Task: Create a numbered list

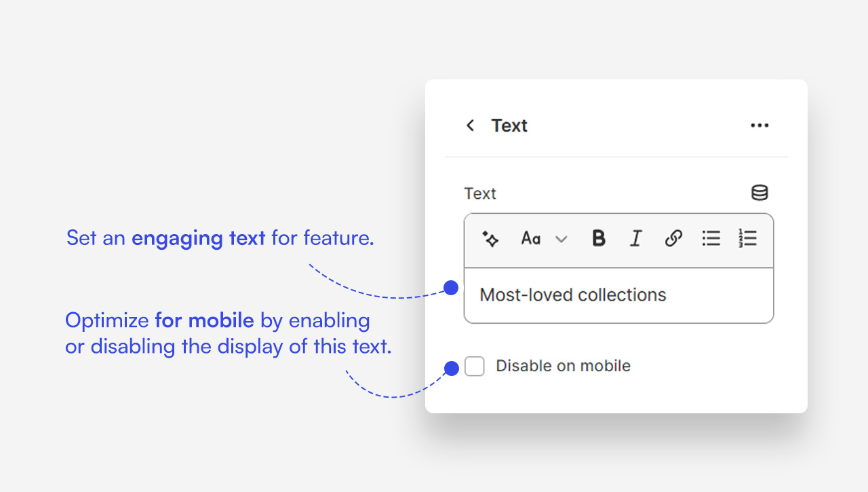Action: click(x=747, y=239)
